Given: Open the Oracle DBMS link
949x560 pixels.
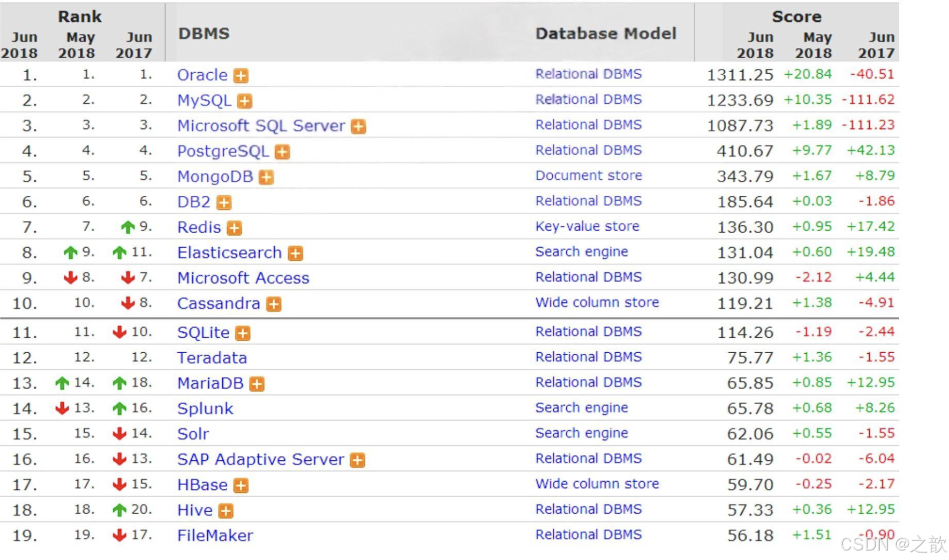Looking at the screenshot, I should [x=202, y=75].
